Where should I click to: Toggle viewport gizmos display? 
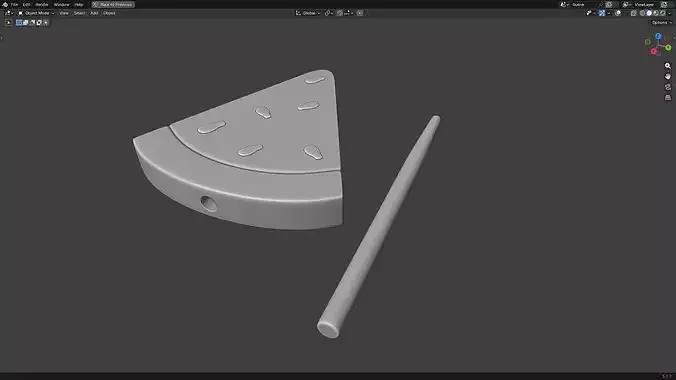tap(602, 13)
